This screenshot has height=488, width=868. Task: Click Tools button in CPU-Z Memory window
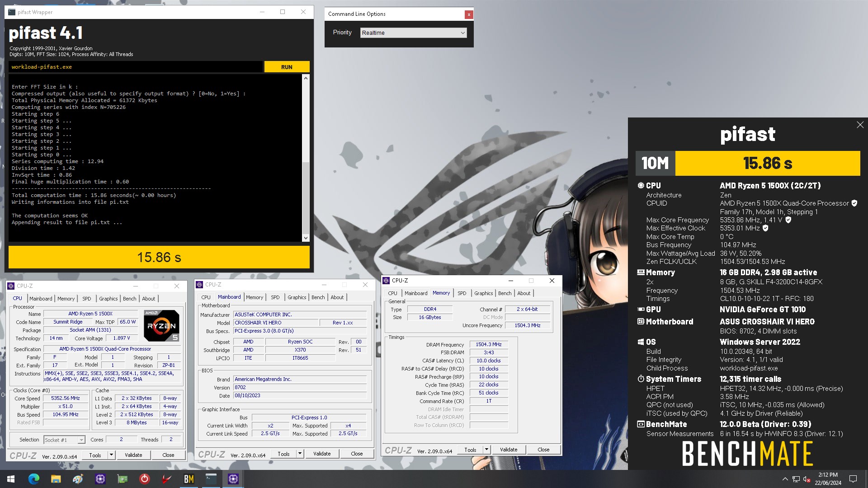470,450
